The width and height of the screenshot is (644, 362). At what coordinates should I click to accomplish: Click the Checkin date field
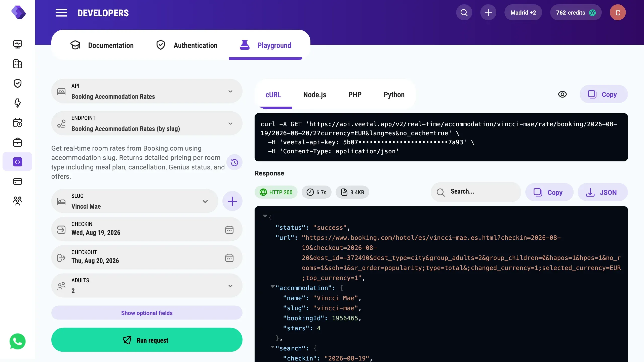[x=147, y=229]
